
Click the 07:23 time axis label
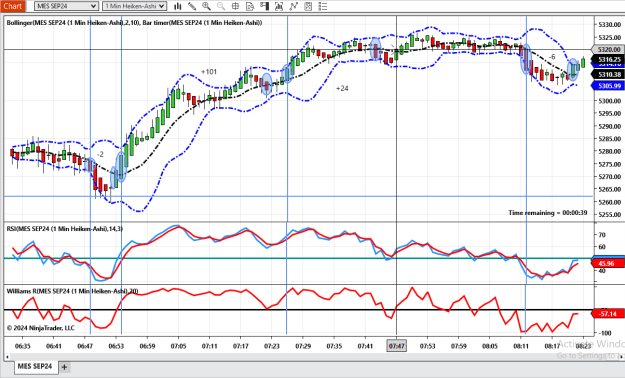272,346
